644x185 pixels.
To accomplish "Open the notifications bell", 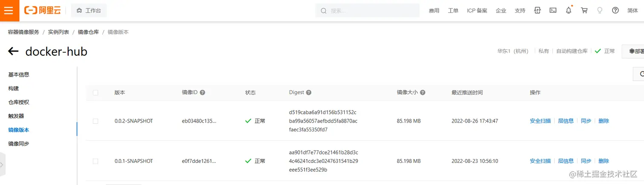I will 569,10.
